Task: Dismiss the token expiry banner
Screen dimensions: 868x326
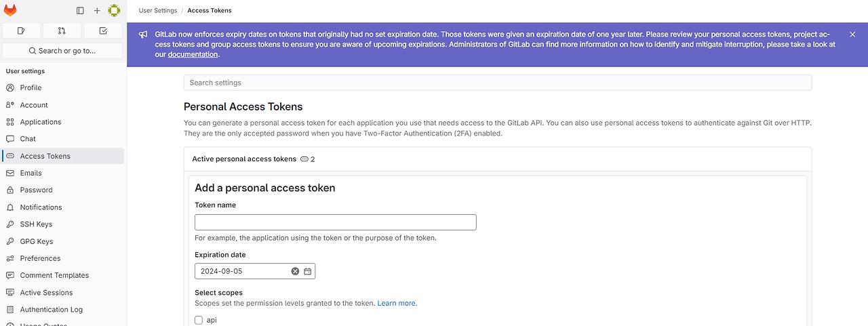Action: tap(852, 35)
